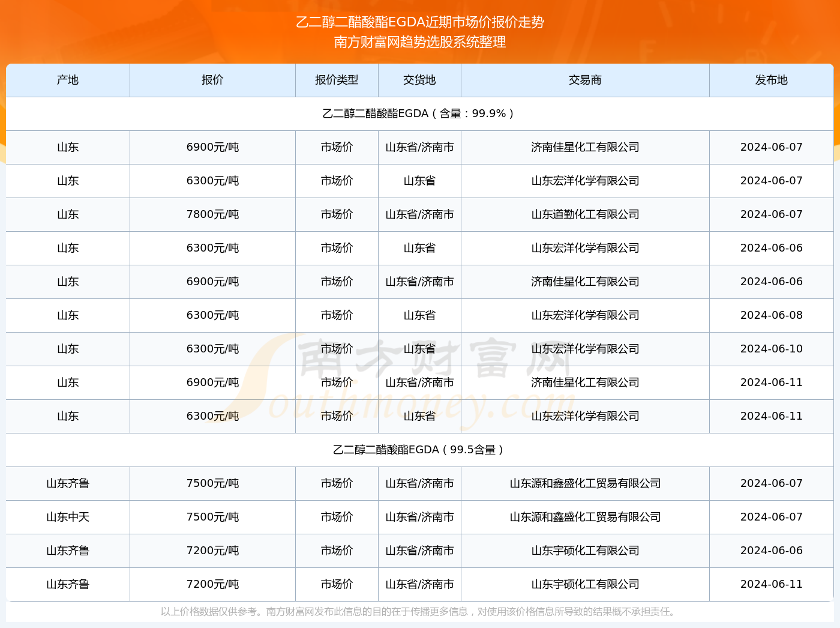
Task: Click 6300元/吨 in the 2024-06-11 row
Action: pos(212,416)
